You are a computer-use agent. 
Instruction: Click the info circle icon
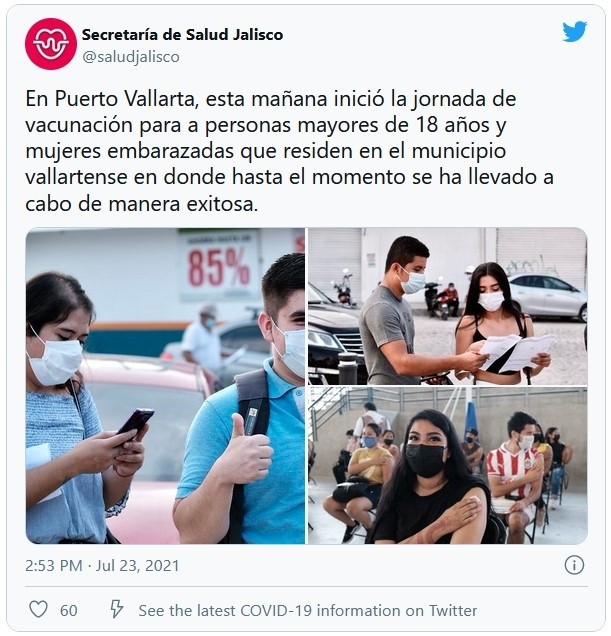574,565
